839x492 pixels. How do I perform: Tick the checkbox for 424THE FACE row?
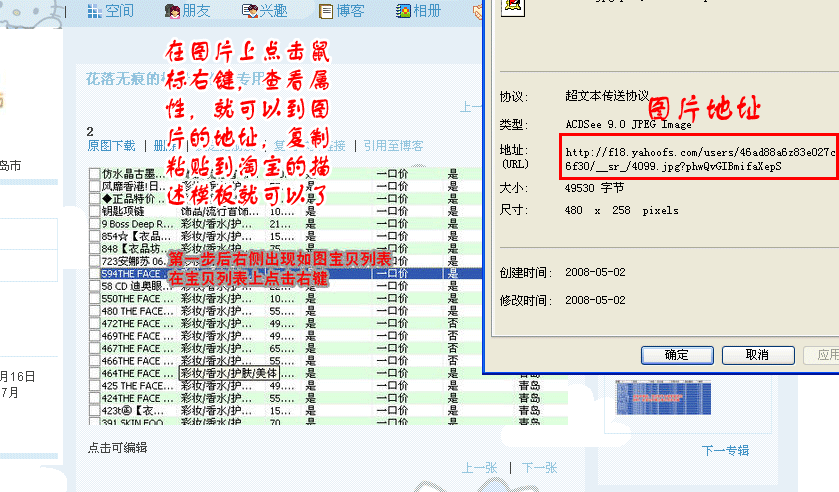point(95,398)
